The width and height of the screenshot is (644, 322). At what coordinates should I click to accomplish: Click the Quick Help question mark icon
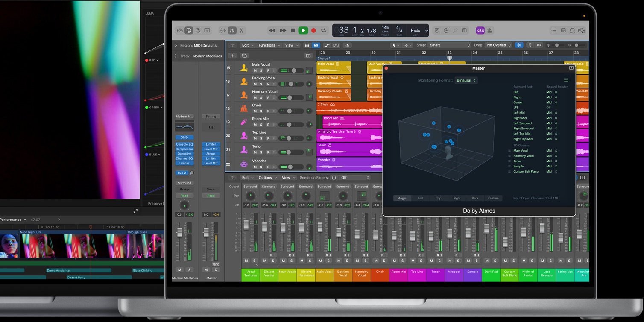198,30
